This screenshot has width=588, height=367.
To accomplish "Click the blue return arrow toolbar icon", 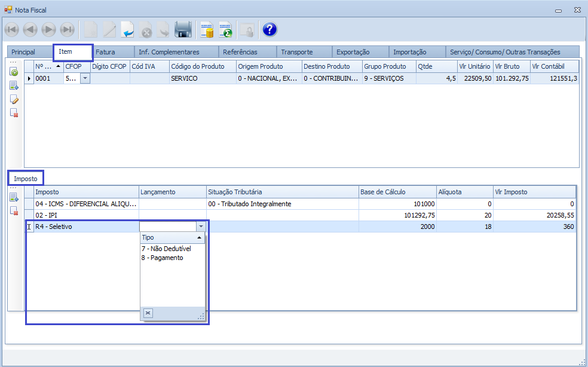I will click(x=127, y=29).
